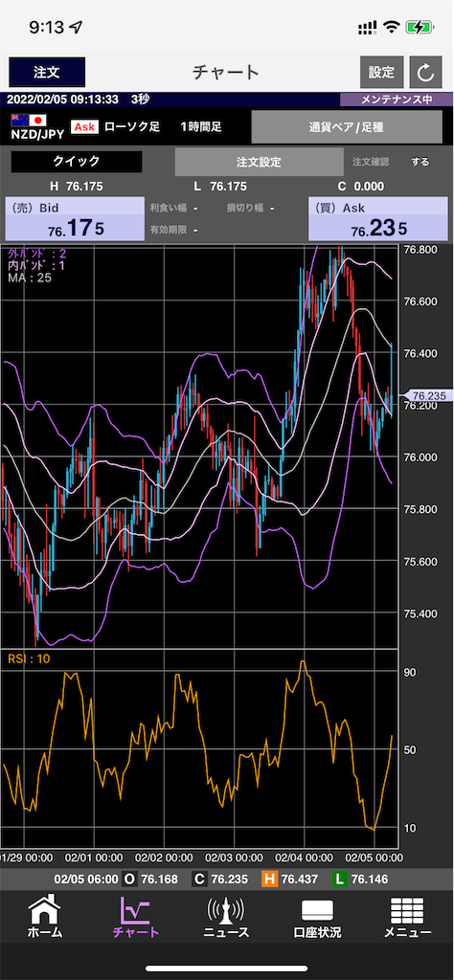Tap the refresh arrow icon
Screen dimensions: 454x980
click(x=426, y=73)
